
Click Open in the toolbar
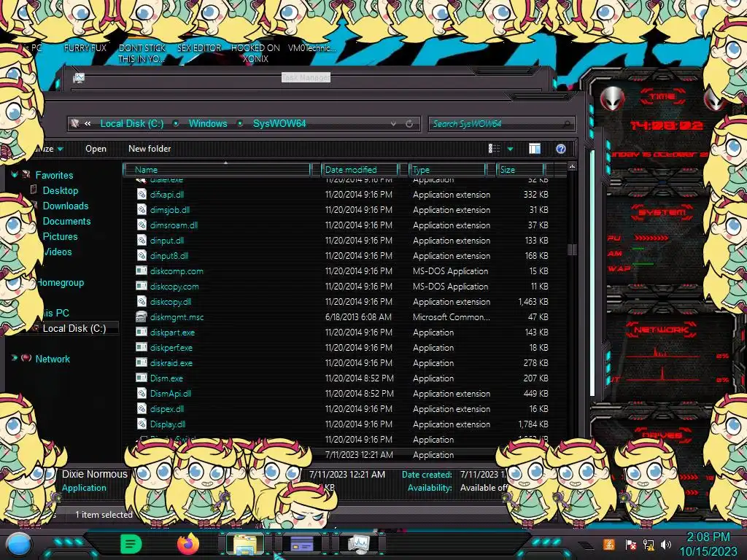(96, 149)
